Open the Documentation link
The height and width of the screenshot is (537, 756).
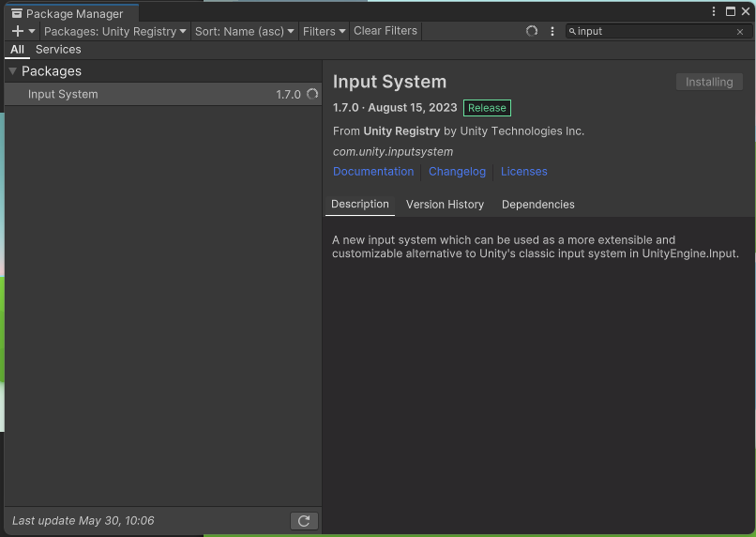[373, 171]
